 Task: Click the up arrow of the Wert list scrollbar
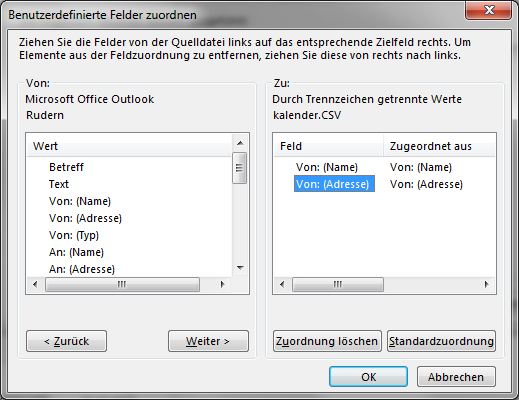point(240,143)
